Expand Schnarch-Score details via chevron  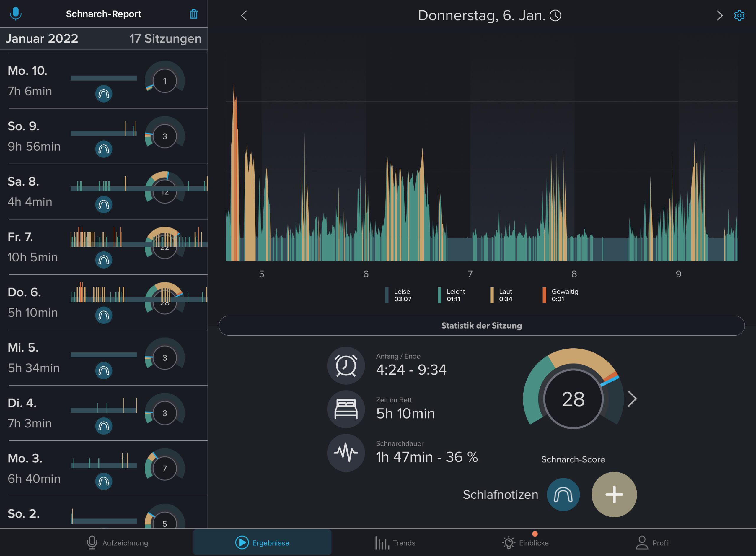point(632,399)
